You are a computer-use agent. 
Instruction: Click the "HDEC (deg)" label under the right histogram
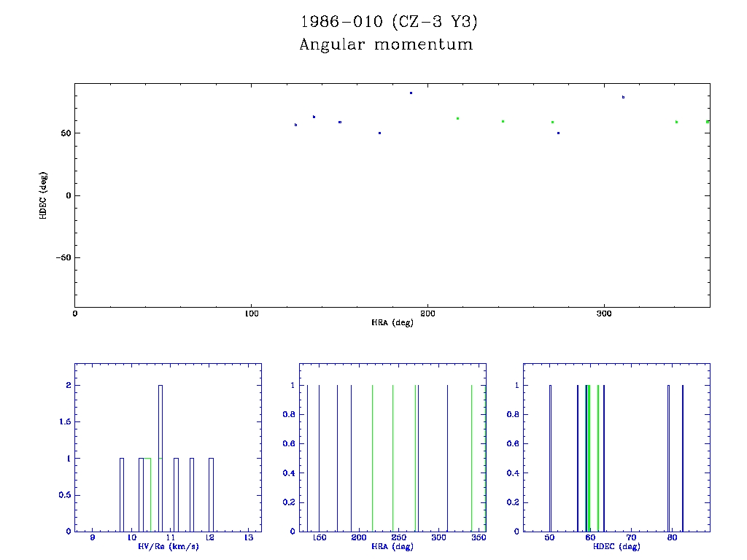616,547
